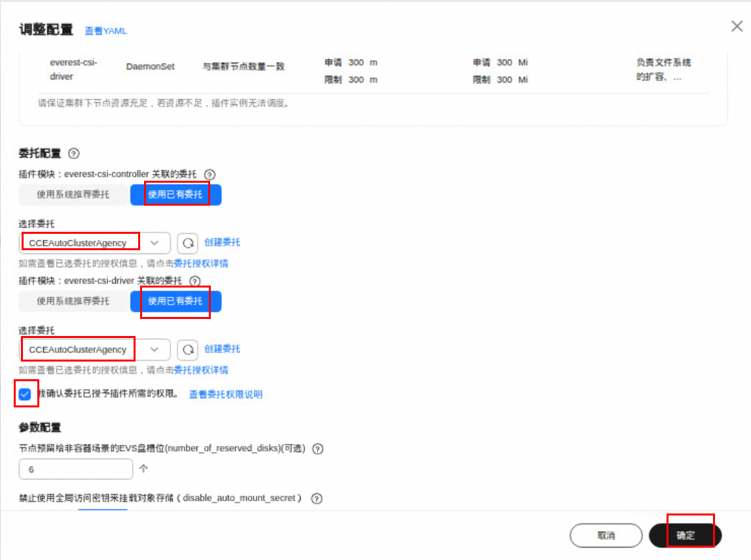Click the everest-csi-driver row name
Screen dimensions: 751x560
73,69
